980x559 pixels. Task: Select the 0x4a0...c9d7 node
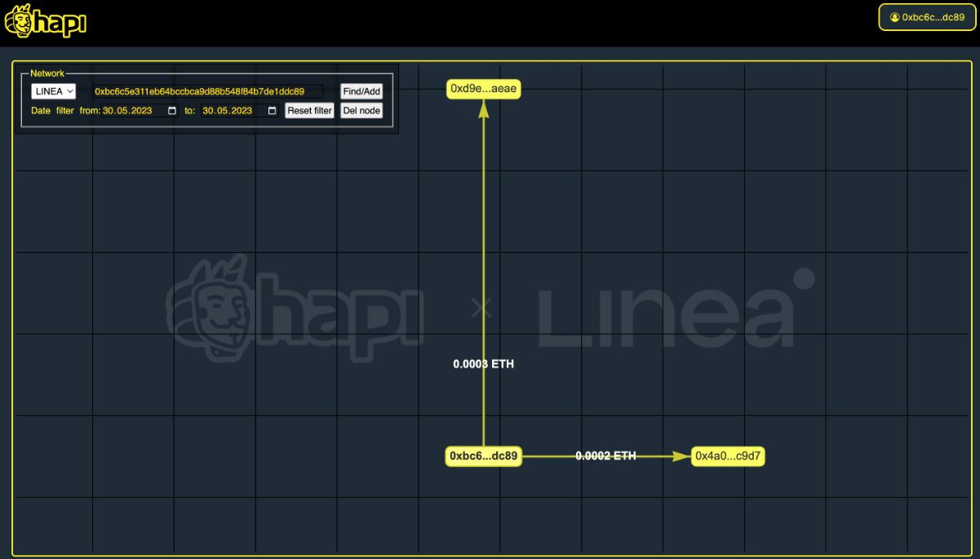(729, 456)
